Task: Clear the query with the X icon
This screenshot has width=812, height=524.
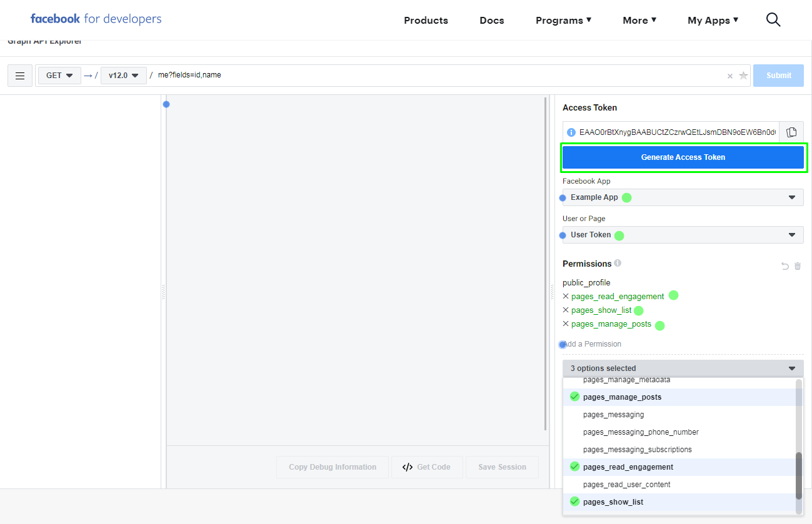Action: click(729, 76)
